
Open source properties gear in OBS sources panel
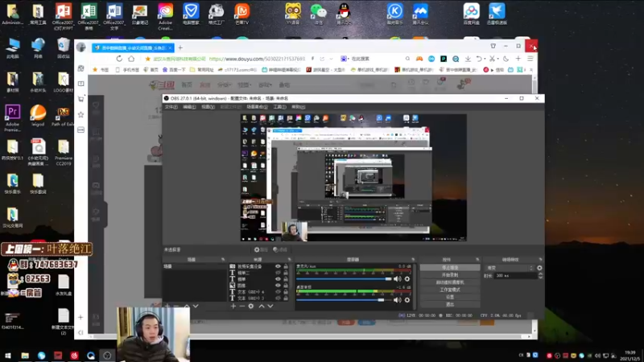pos(251,306)
